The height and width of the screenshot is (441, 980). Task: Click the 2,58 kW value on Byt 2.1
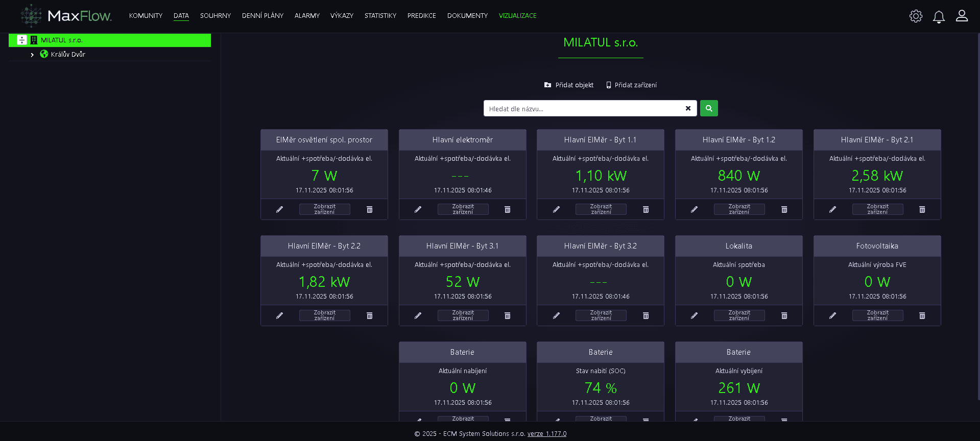pos(877,176)
